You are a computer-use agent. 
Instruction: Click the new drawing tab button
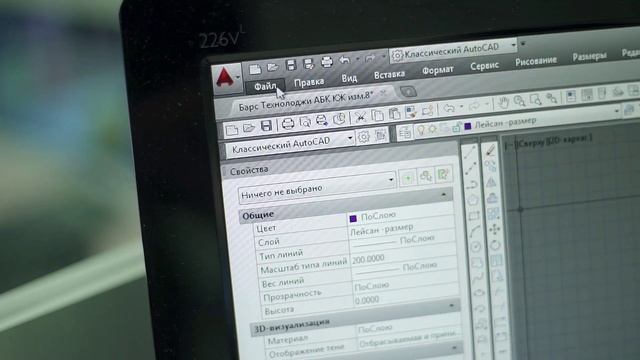pyautogui.click(x=408, y=91)
